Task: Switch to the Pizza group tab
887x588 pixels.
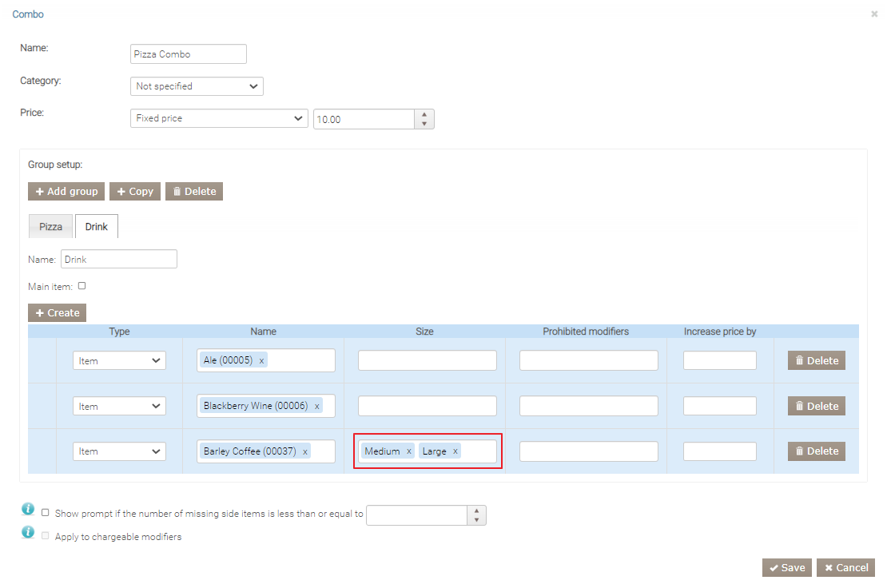Action: pyautogui.click(x=50, y=227)
